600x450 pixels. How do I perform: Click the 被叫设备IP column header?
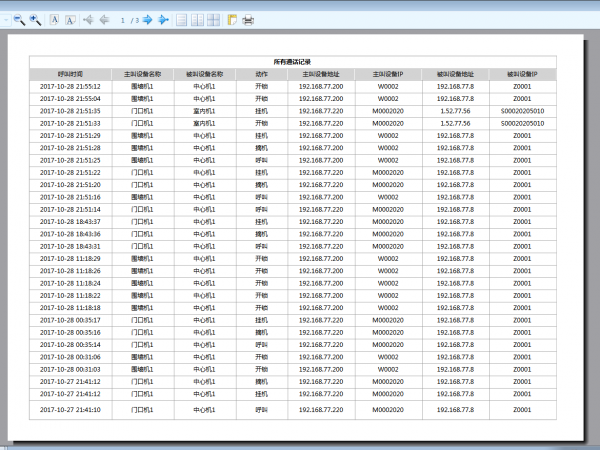click(x=522, y=74)
